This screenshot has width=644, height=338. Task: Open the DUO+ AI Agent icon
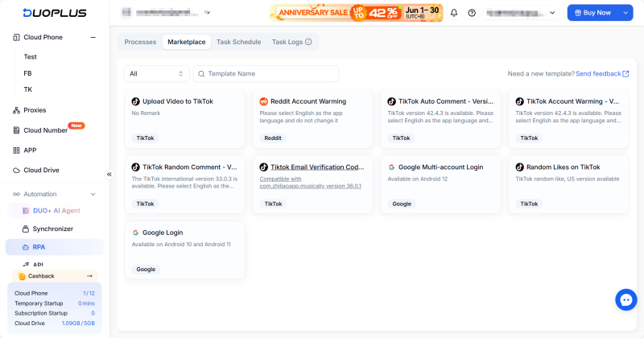click(x=26, y=211)
